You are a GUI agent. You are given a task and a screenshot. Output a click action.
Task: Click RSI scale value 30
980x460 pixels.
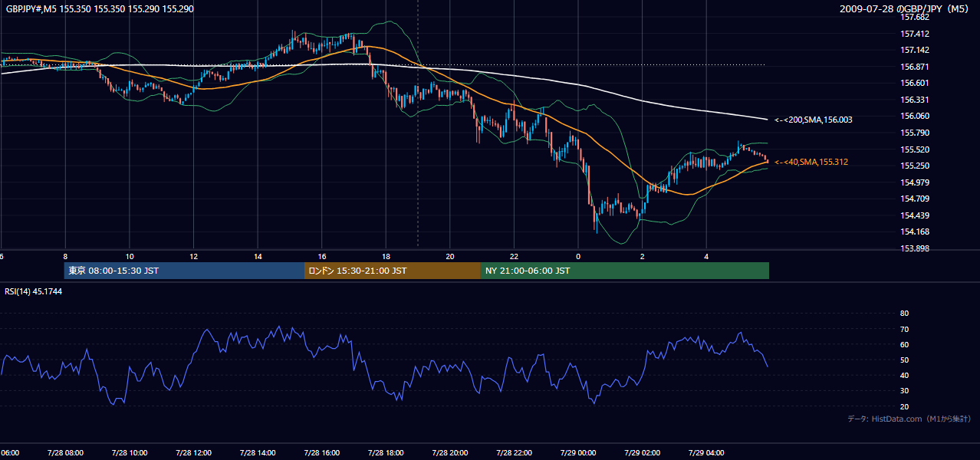click(x=905, y=391)
